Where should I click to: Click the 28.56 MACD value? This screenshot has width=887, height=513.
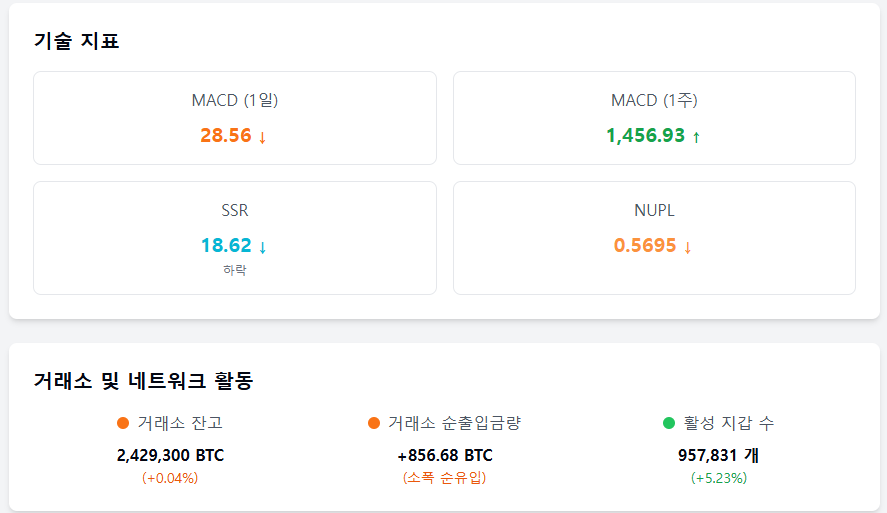pyautogui.click(x=226, y=136)
